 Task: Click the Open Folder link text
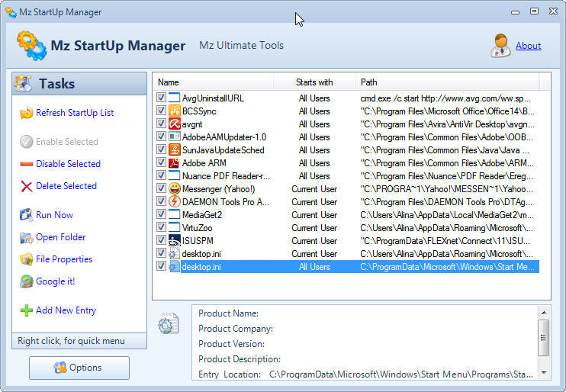coord(61,237)
